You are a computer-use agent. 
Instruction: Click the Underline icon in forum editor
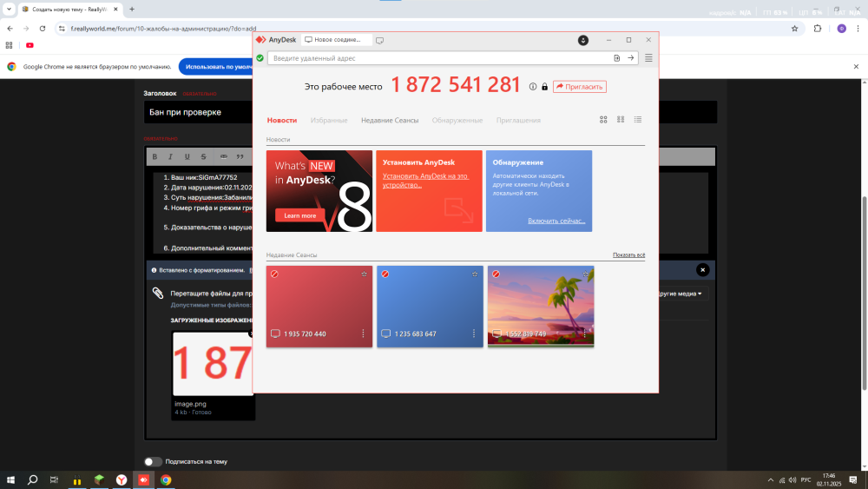pyautogui.click(x=187, y=156)
